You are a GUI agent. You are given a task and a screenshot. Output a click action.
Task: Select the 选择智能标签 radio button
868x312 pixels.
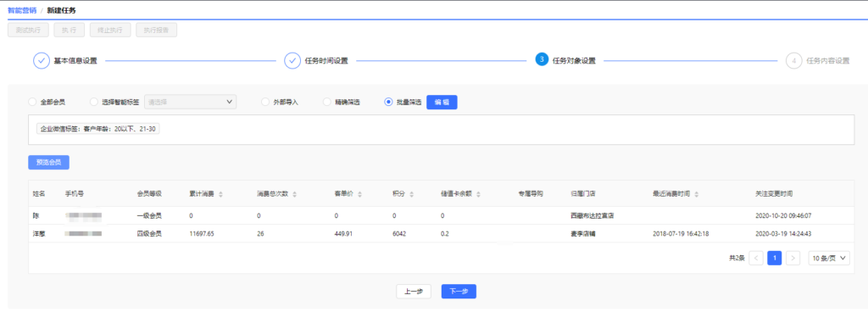[x=93, y=103]
